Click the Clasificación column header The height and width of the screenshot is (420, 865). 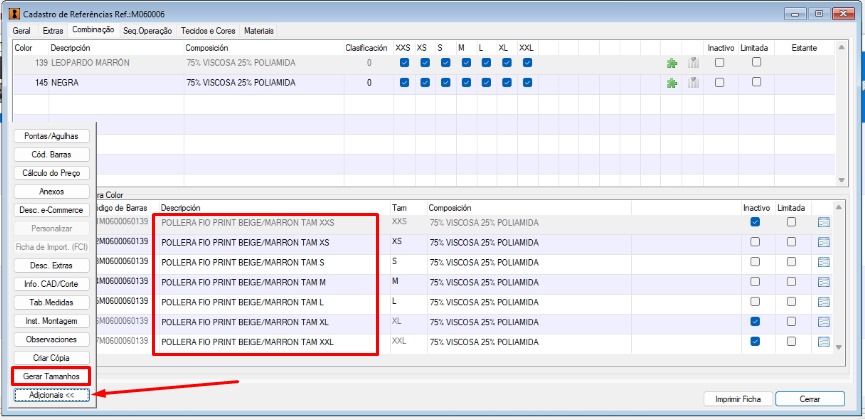(x=365, y=48)
